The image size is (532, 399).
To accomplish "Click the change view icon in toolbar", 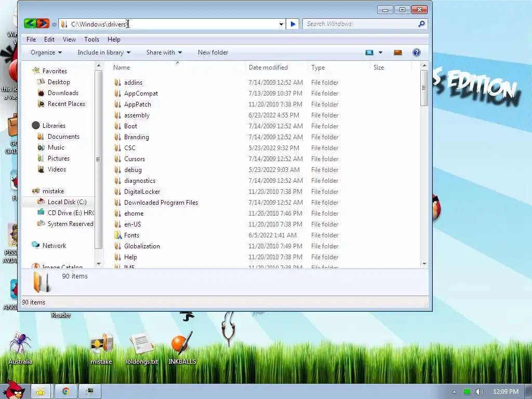I will click(x=369, y=52).
